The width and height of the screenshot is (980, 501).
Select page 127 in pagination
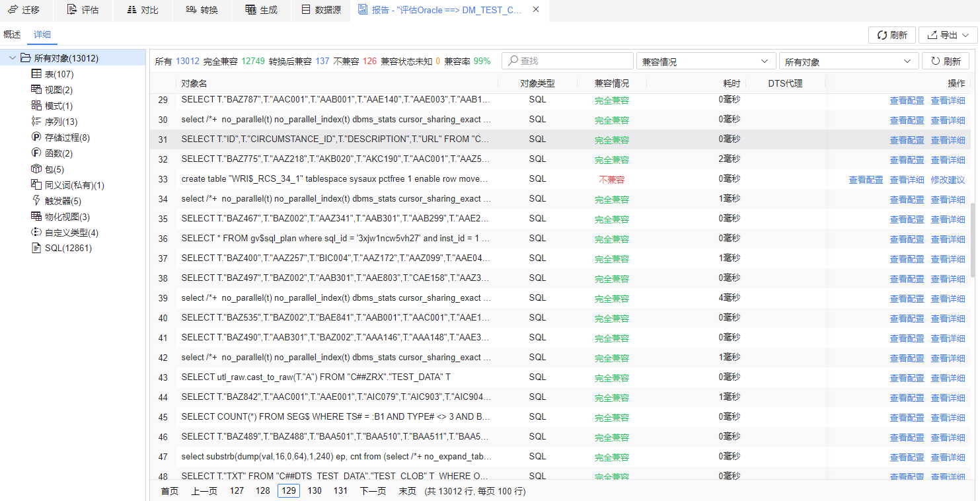pyautogui.click(x=237, y=491)
